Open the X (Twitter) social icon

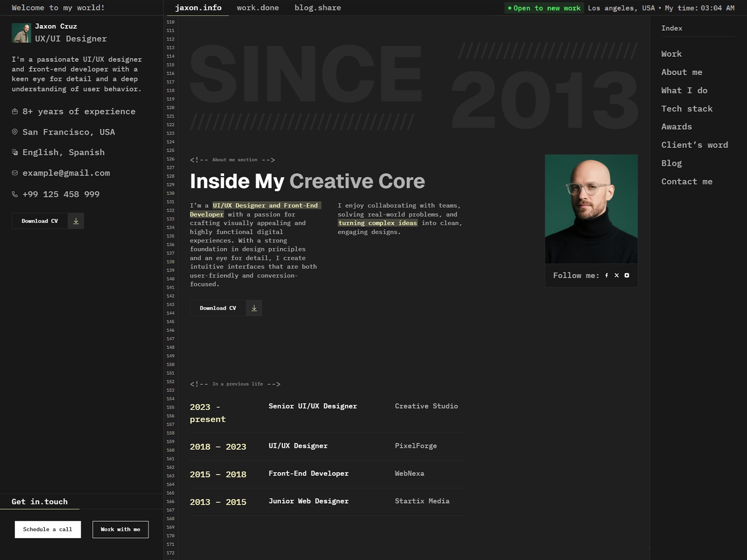(616, 275)
